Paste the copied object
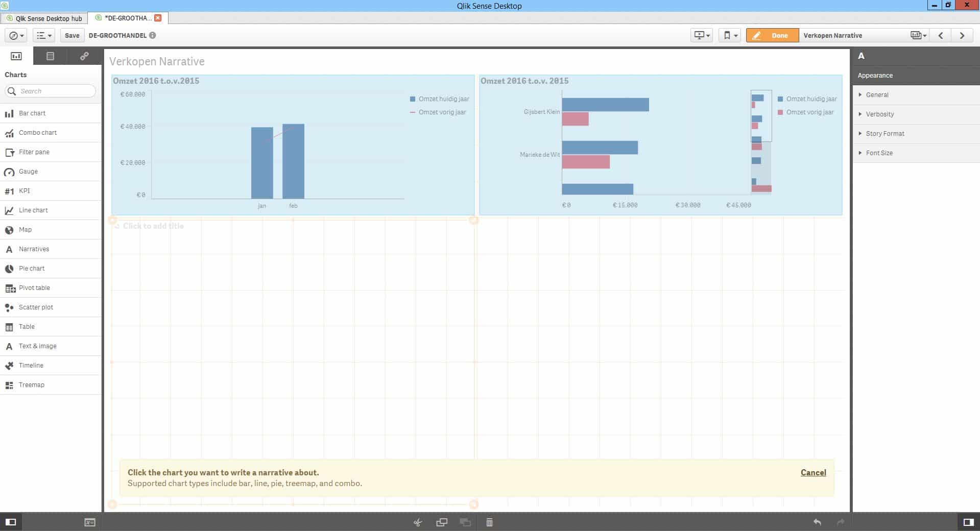 tap(465, 522)
